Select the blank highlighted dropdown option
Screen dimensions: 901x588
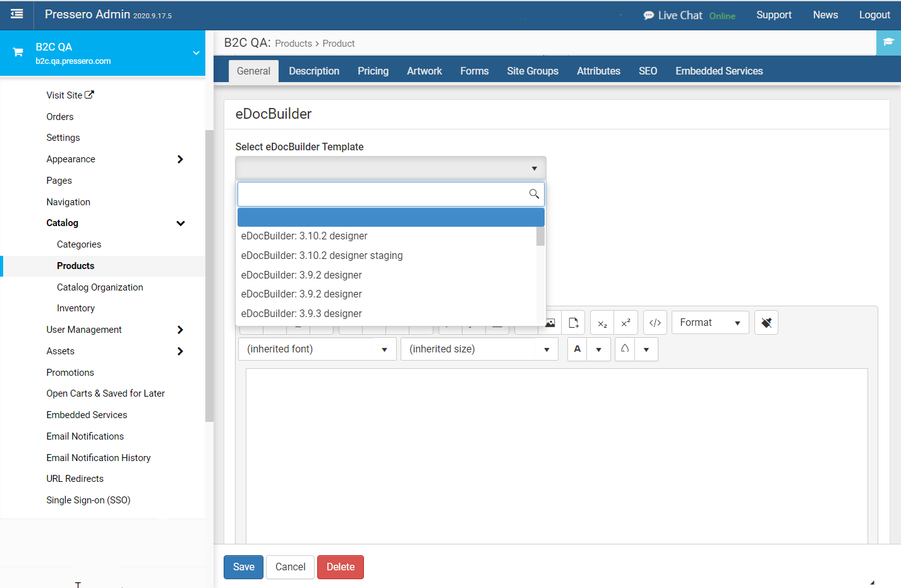pos(390,217)
